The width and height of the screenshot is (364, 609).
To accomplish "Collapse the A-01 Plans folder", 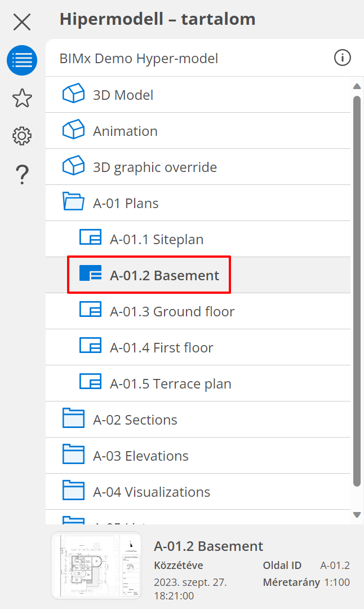I will 125,203.
